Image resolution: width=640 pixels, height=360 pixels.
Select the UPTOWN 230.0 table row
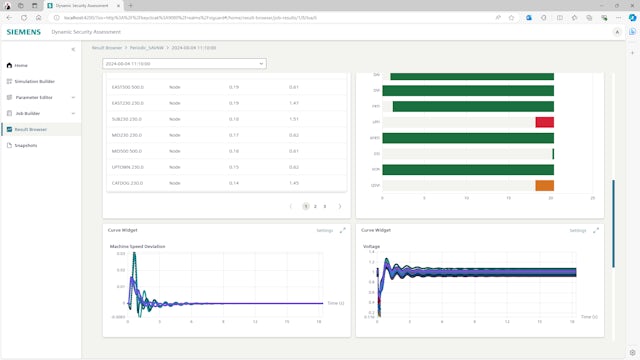227,167
